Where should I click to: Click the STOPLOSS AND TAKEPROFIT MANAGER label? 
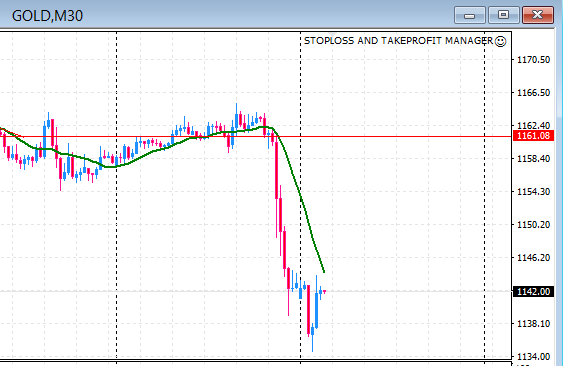coord(399,41)
